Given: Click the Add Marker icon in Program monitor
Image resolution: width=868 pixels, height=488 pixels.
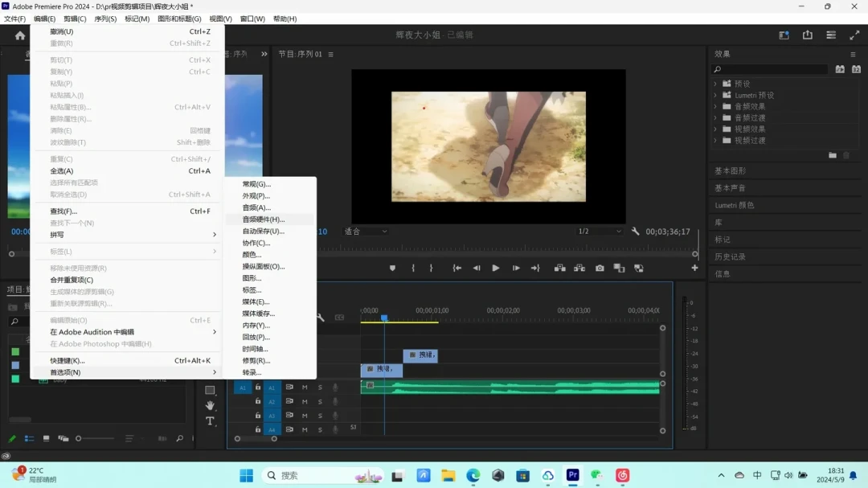Looking at the screenshot, I should click(x=392, y=268).
